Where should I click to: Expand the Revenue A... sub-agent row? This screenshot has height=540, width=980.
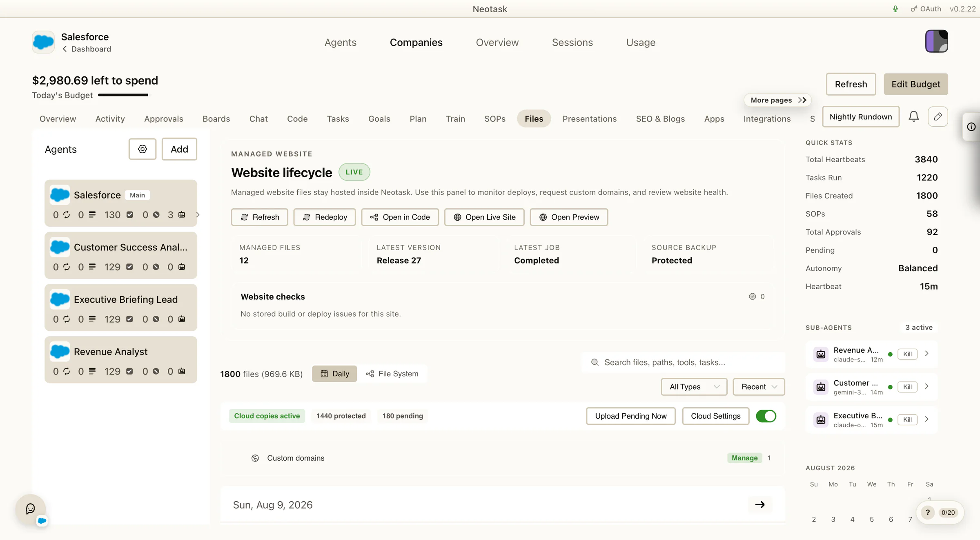[x=927, y=354]
